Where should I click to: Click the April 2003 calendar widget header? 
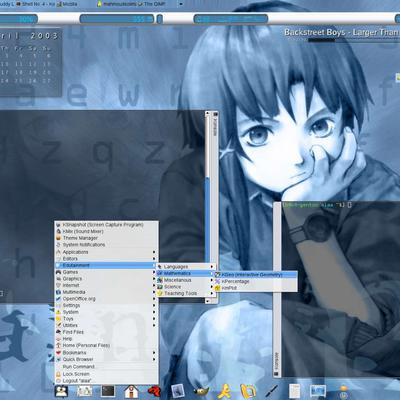click(30, 35)
